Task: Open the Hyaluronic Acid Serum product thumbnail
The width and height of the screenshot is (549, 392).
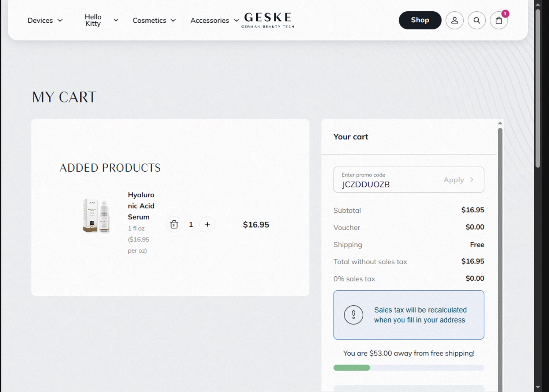Action: [x=96, y=216]
